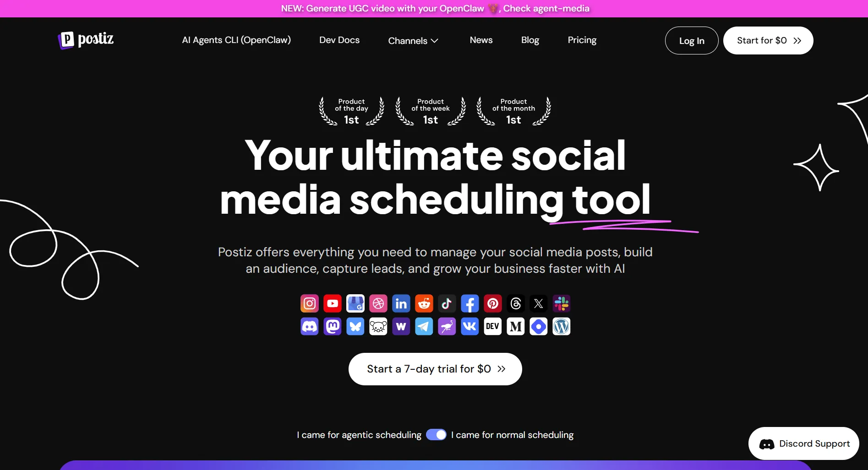Viewport: 868px width, 470px height.
Task: Click the Facebook channel icon
Action: point(470,303)
